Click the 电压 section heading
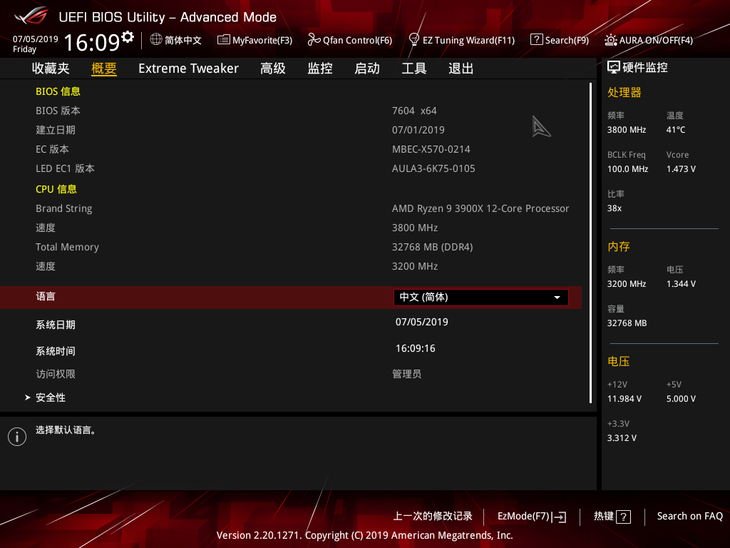 click(x=618, y=361)
